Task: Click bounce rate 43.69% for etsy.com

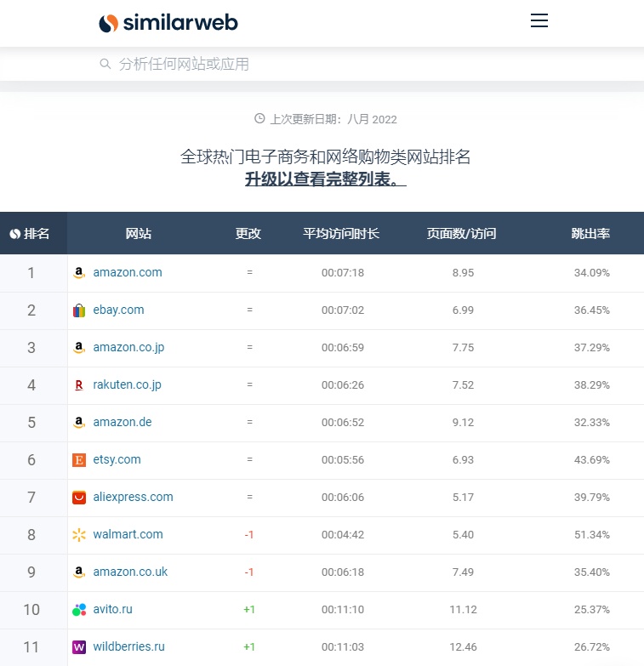Action: pyautogui.click(x=592, y=459)
